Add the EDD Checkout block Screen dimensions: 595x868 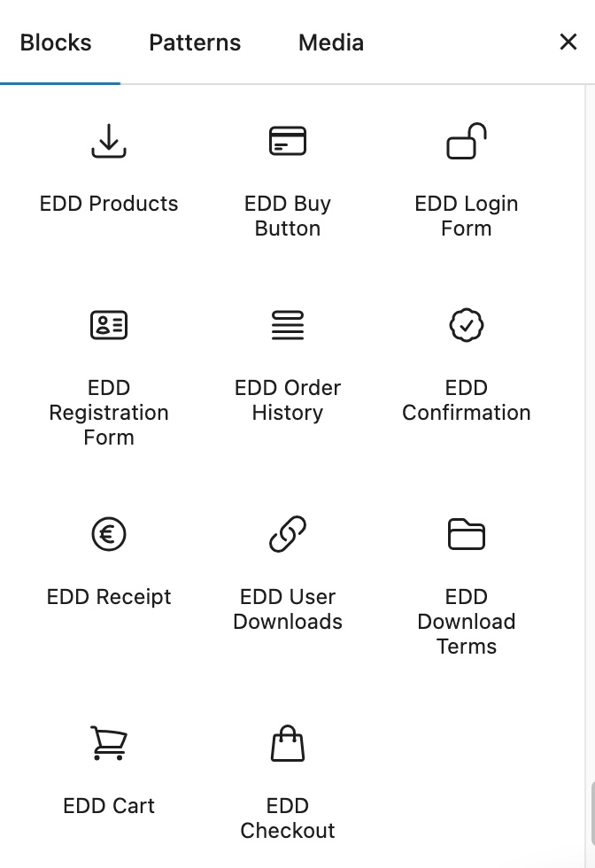pos(287,779)
